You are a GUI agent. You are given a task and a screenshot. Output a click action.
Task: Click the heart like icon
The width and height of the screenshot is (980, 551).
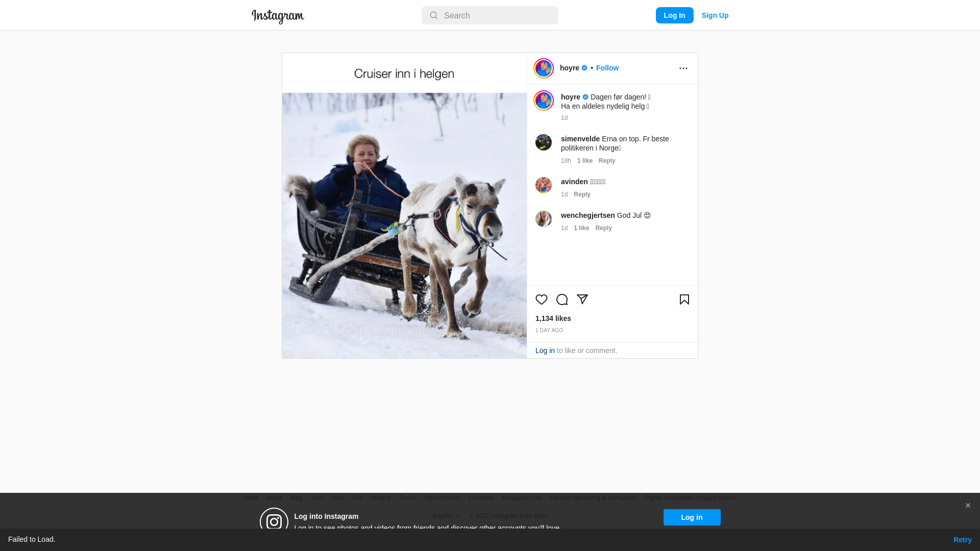542,299
